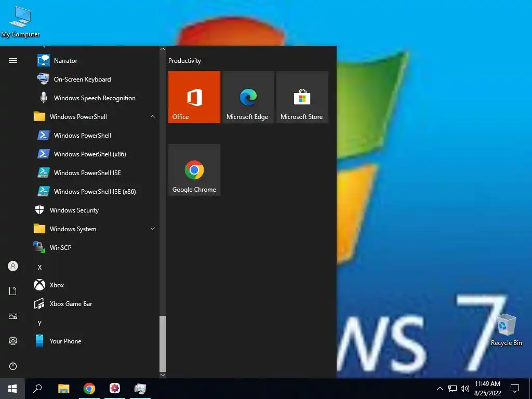Open Windows PowerShell ISE (x86)
The height and width of the screenshot is (399, 532).
pos(95,191)
